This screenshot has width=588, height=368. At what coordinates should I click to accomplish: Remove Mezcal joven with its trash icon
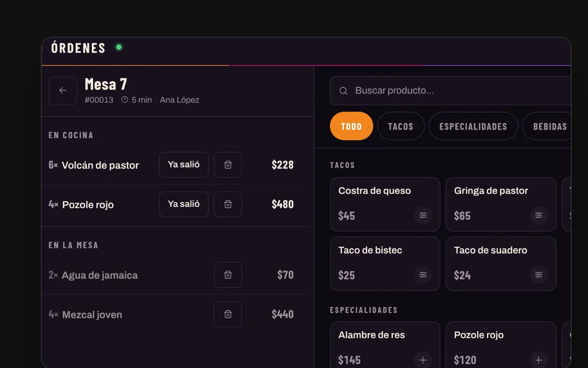pos(228,314)
